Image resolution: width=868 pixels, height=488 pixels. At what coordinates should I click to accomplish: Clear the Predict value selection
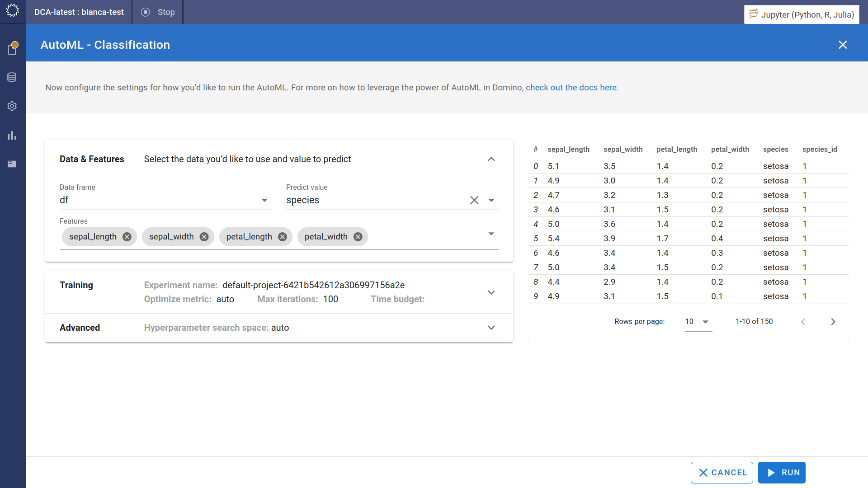474,200
